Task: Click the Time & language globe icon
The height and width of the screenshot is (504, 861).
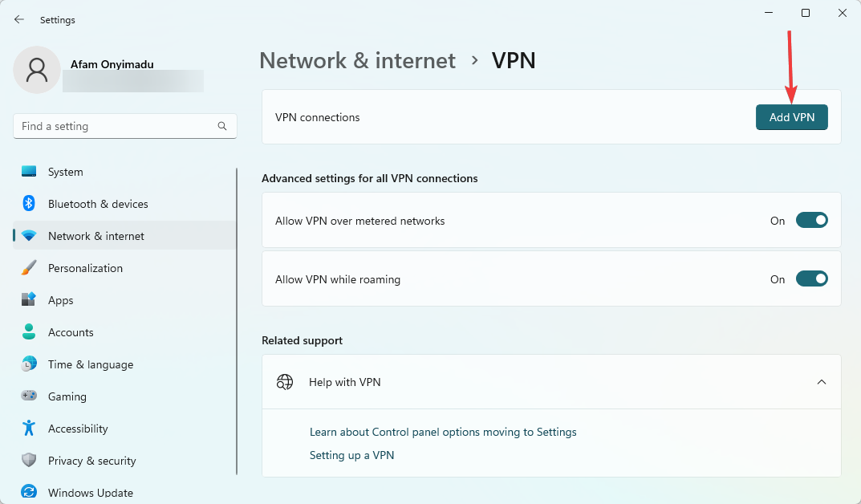Action: coord(29,364)
